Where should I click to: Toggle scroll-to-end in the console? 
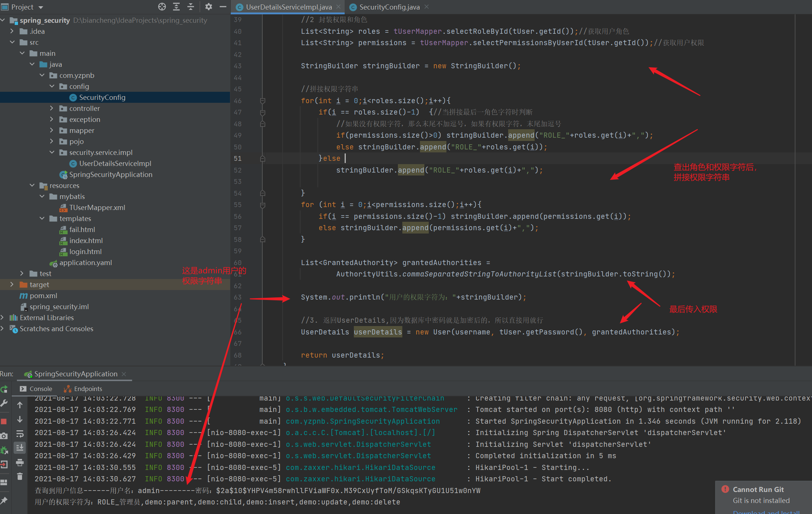pos(20,448)
